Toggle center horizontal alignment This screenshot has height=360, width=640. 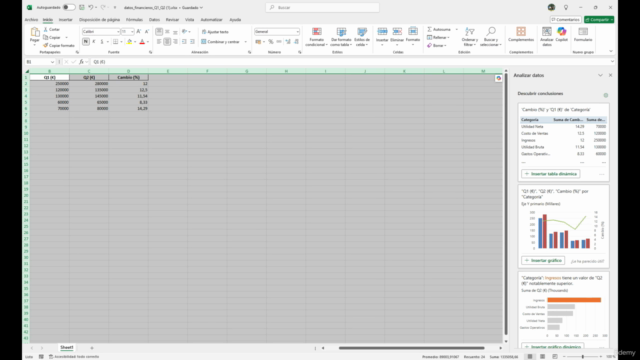167,42
